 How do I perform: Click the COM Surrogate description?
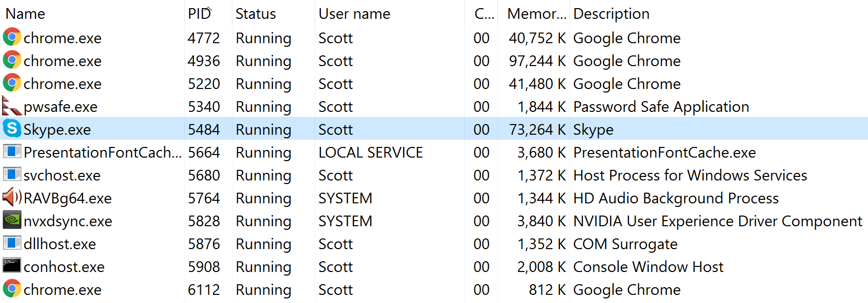pyautogui.click(x=625, y=244)
